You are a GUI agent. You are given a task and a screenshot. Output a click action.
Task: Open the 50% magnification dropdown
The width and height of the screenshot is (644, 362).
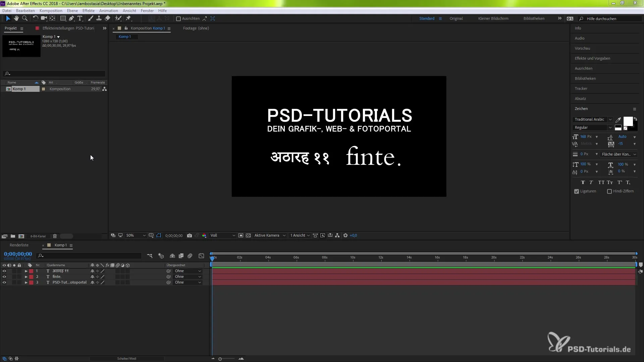click(x=136, y=236)
